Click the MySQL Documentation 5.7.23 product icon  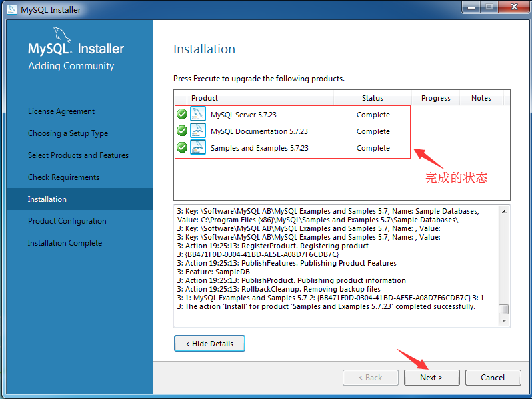point(198,131)
